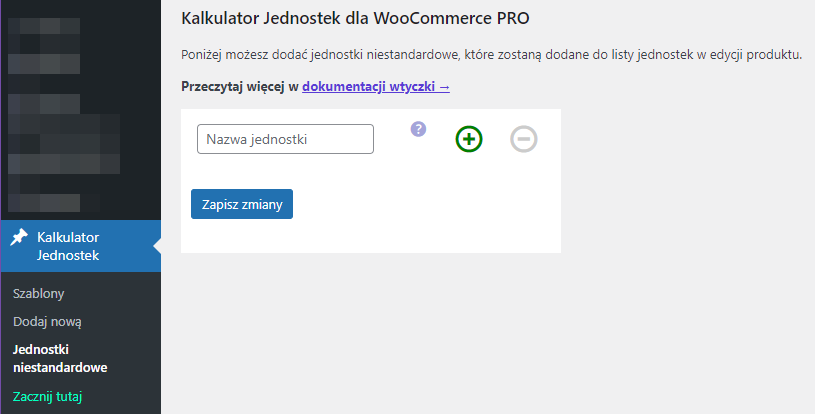Click the bold Przeczytaj więcej w text
815x414 pixels.
(240, 87)
